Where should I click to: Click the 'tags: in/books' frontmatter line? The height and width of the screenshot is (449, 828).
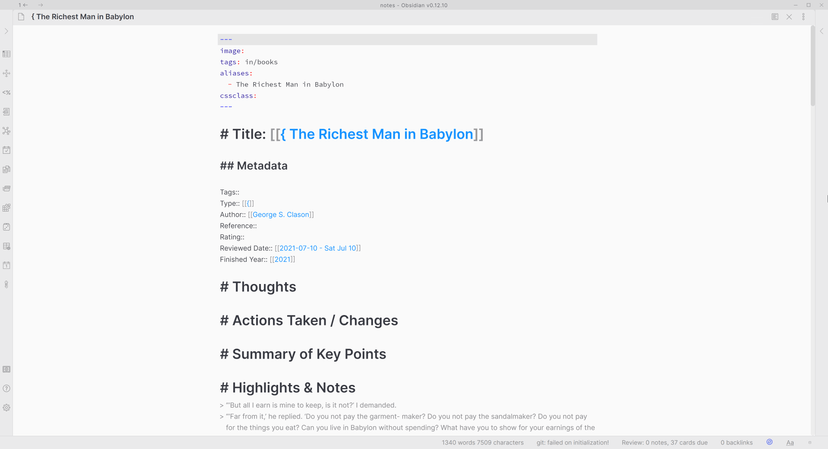[x=249, y=62]
